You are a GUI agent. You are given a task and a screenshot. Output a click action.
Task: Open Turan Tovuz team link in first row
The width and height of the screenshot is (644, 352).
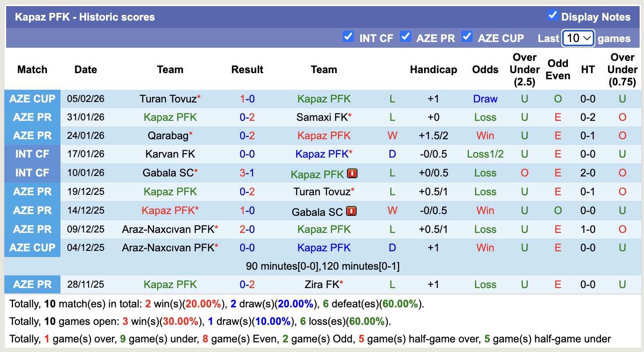[168, 99]
